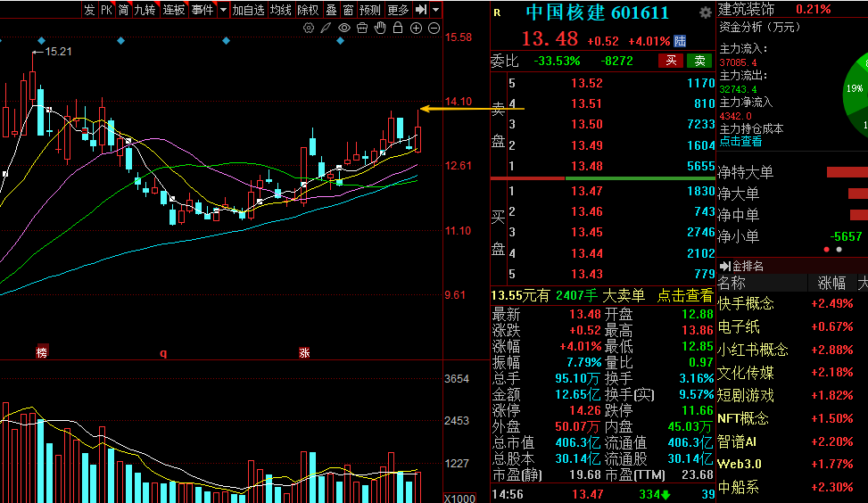
Task: Click buy level 5 price 13.43
Action: (x=587, y=274)
